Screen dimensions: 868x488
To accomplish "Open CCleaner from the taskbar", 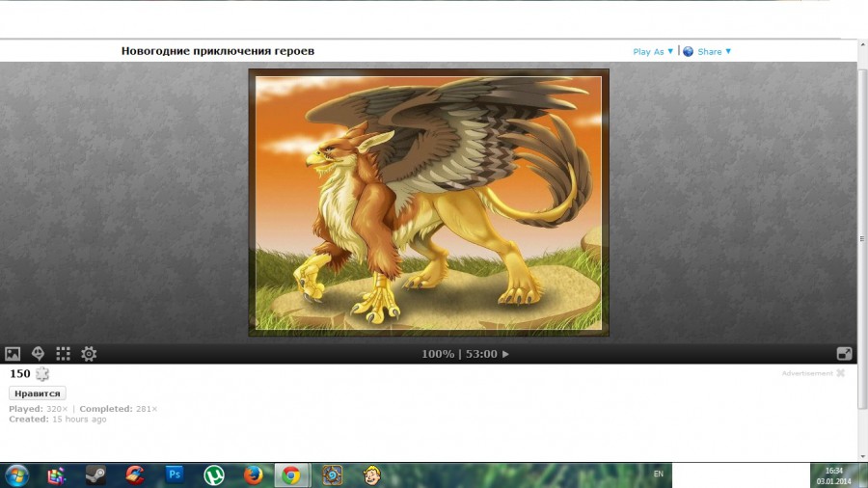I will tap(134, 475).
